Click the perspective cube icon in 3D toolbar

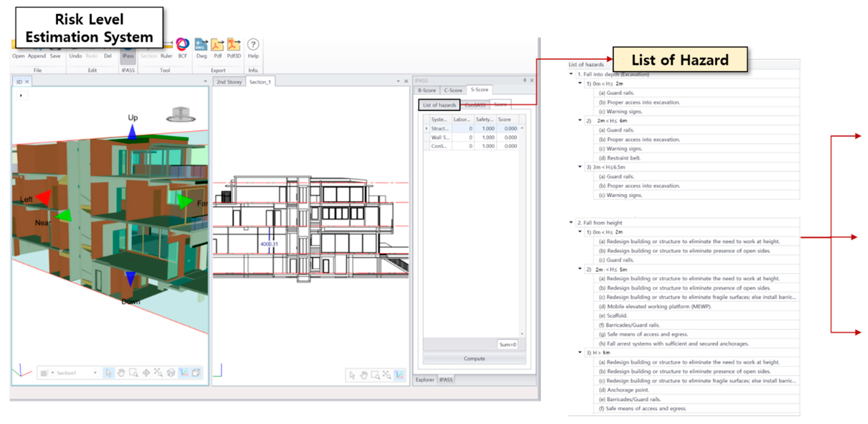196,372
